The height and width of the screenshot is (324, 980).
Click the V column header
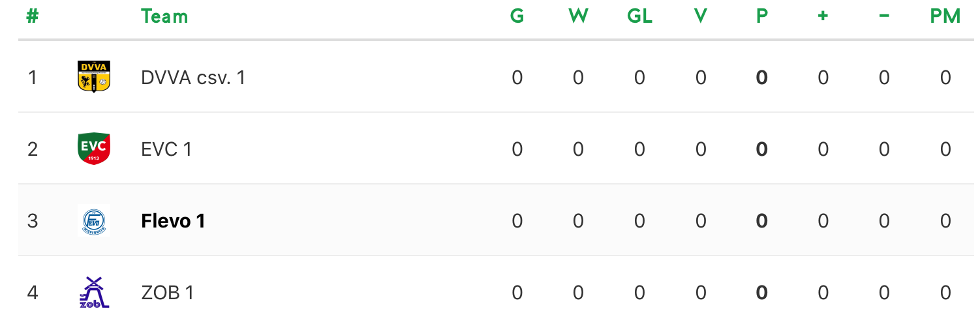point(701,16)
